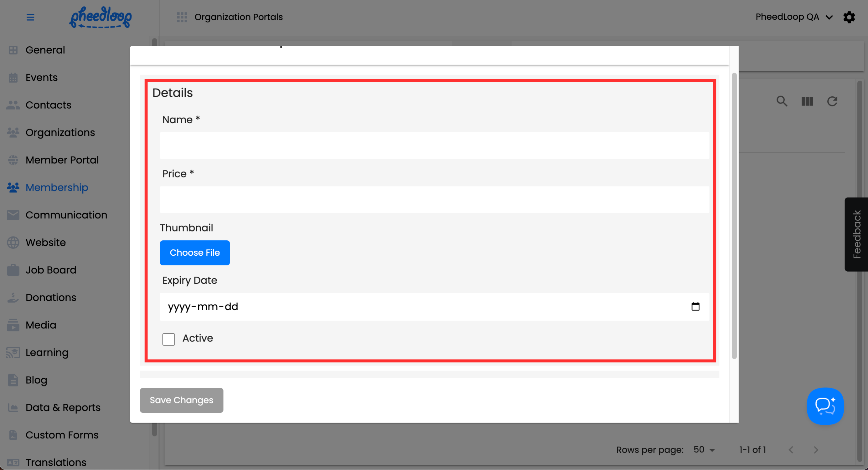Image resolution: width=868 pixels, height=470 pixels.
Task: Click the Save Changes button
Action: 181,400
